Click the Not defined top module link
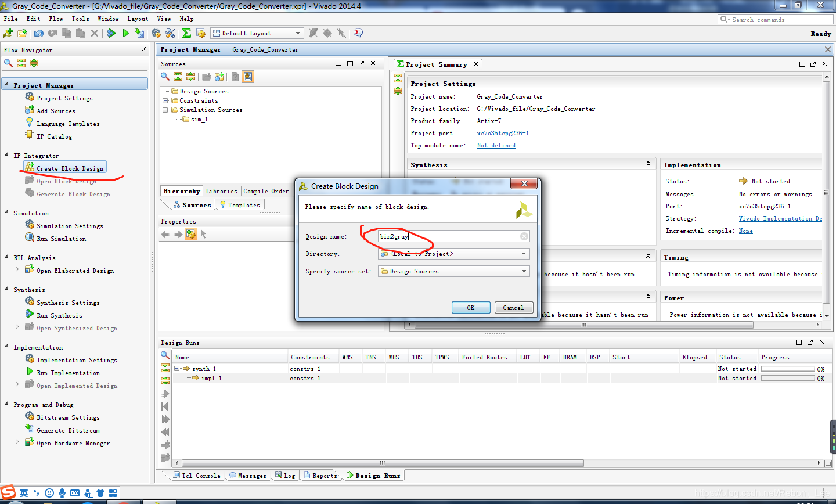836x504 pixels. (x=496, y=145)
